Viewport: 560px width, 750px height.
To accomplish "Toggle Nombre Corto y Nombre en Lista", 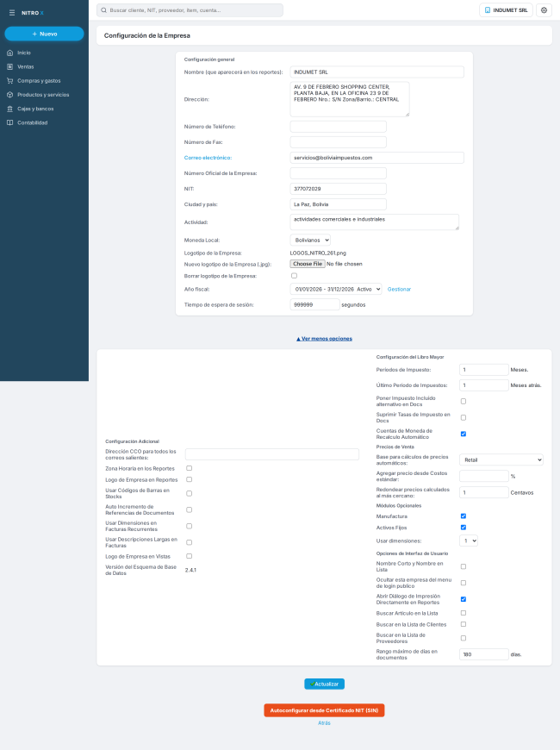I will (464, 566).
